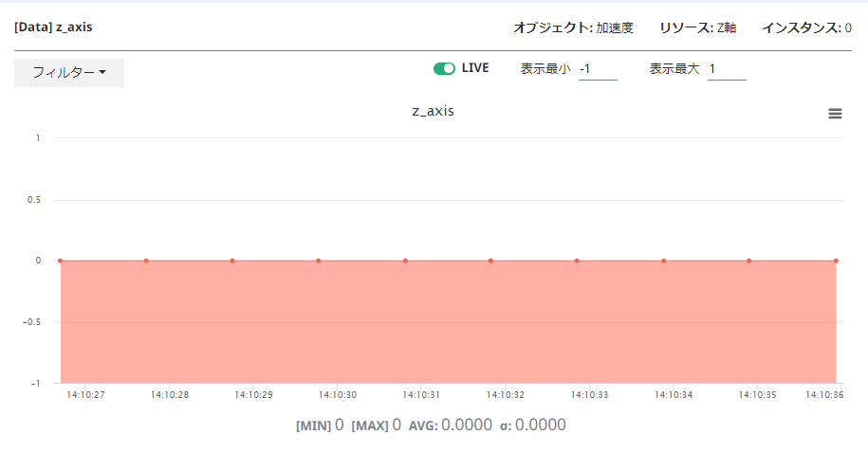Image resolution: width=868 pixels, height=452 pixels.
Task: Click the fifth data point from the left
Action: point(405,261)
